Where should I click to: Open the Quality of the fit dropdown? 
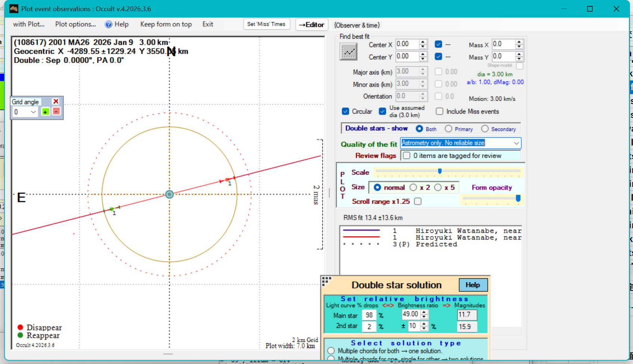coord(516,143)
